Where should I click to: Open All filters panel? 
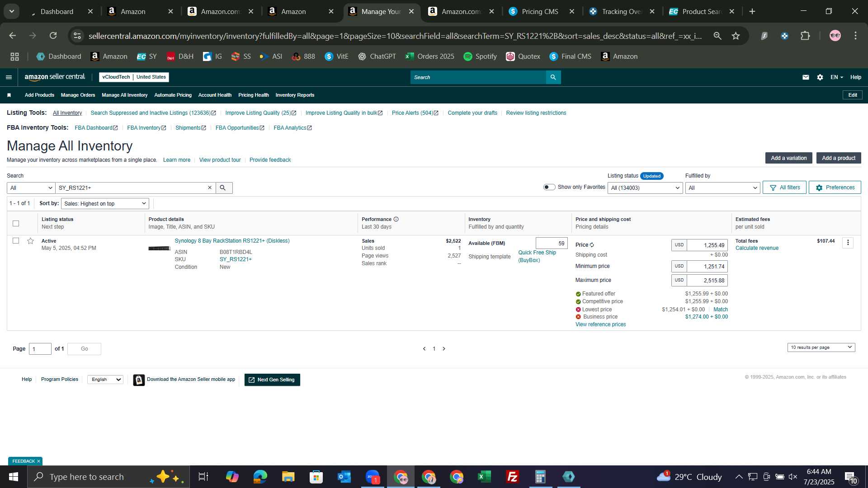pyautogui.click(x=784, y=188)
